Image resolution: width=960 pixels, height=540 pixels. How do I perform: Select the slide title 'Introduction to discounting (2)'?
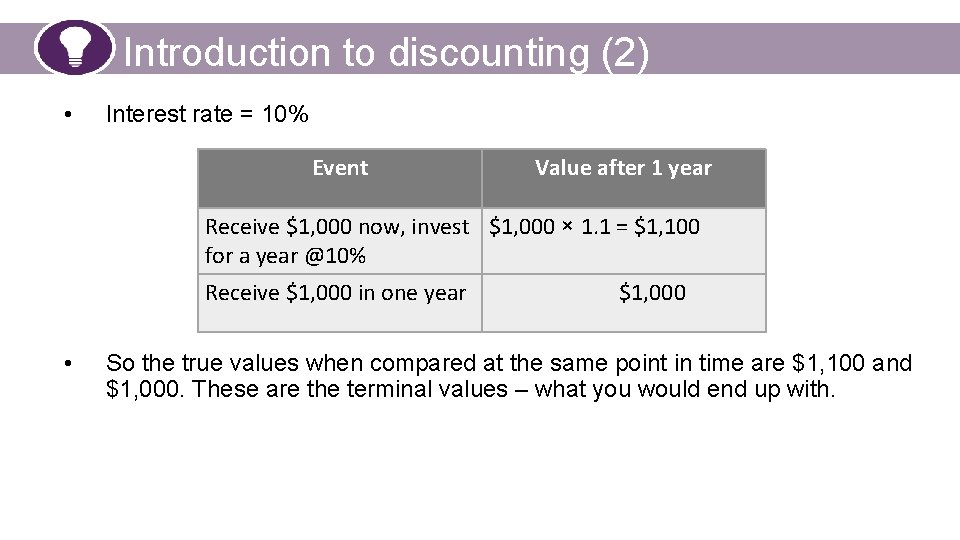(386, 53)
